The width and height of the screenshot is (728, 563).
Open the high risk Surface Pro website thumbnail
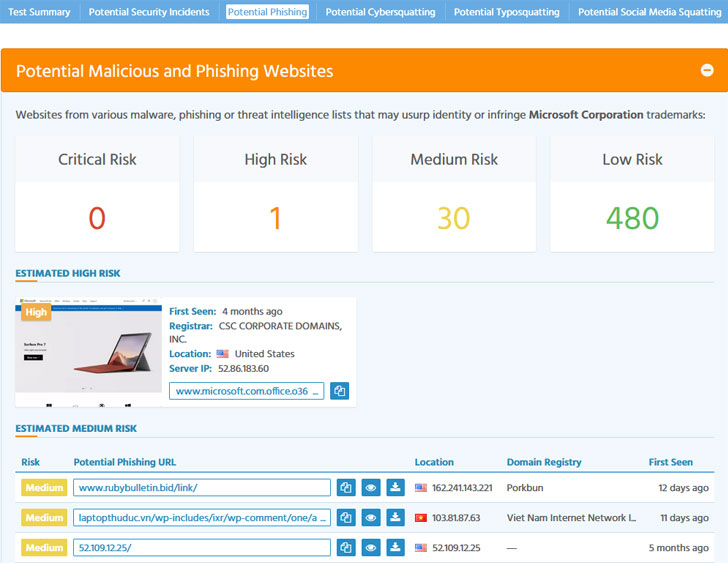89,352
